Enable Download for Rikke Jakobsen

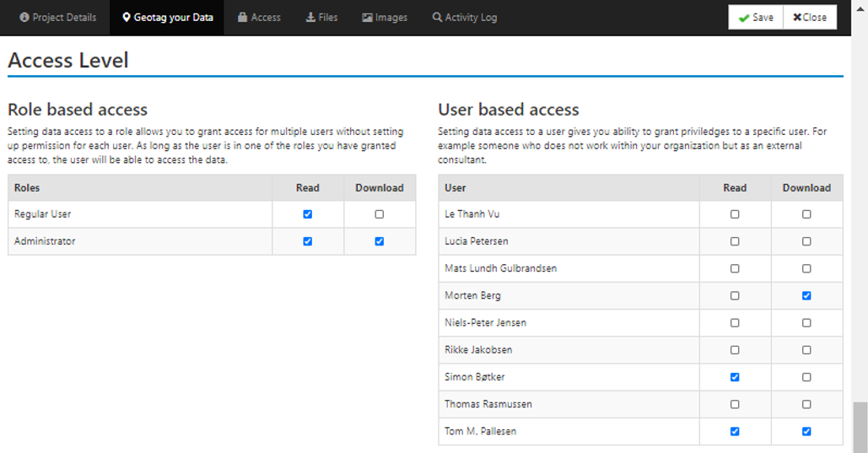[x=806, y=350]
